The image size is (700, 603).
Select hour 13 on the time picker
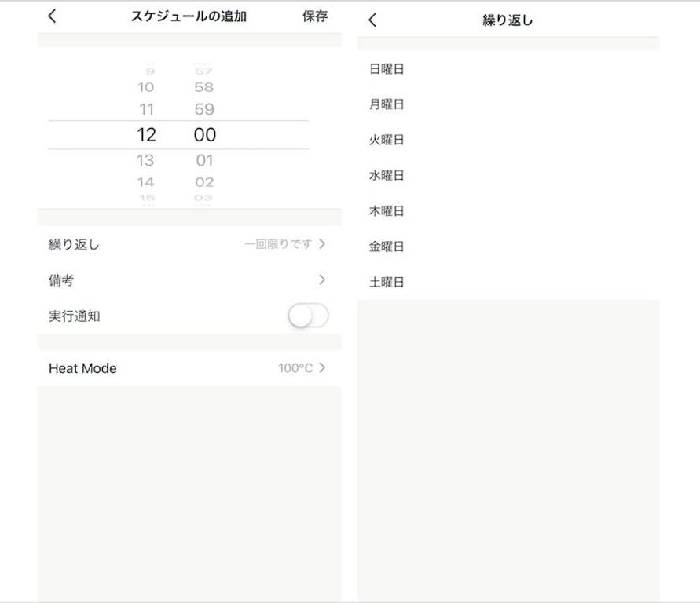coord(145,160)
